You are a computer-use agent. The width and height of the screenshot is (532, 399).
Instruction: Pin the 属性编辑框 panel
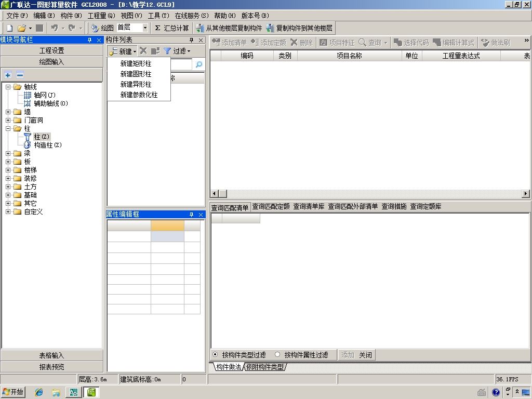click(191, 215)
